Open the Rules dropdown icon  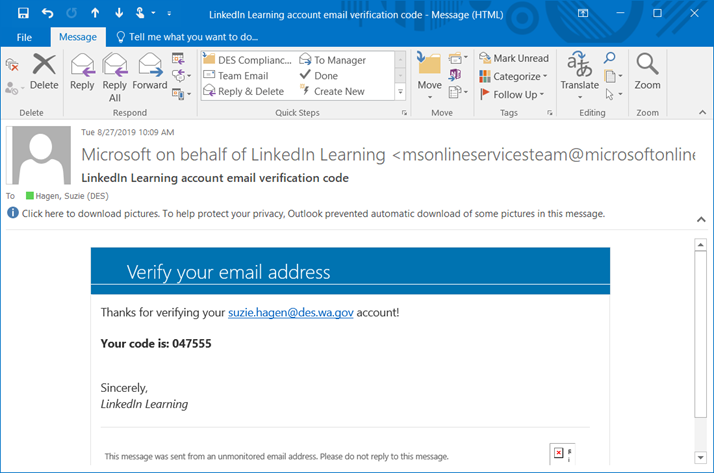[458, 58]
